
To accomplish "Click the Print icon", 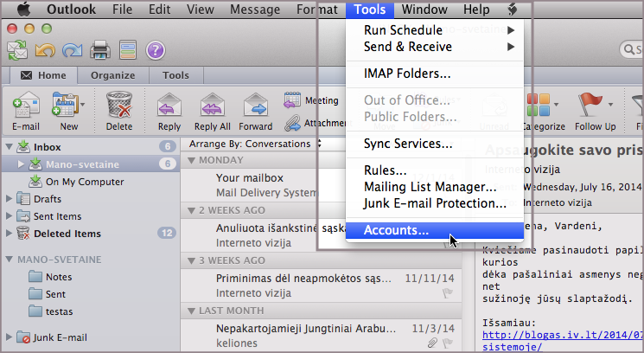I will point(99,49).
